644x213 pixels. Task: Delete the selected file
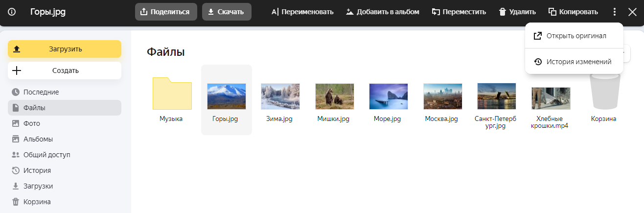517,12
